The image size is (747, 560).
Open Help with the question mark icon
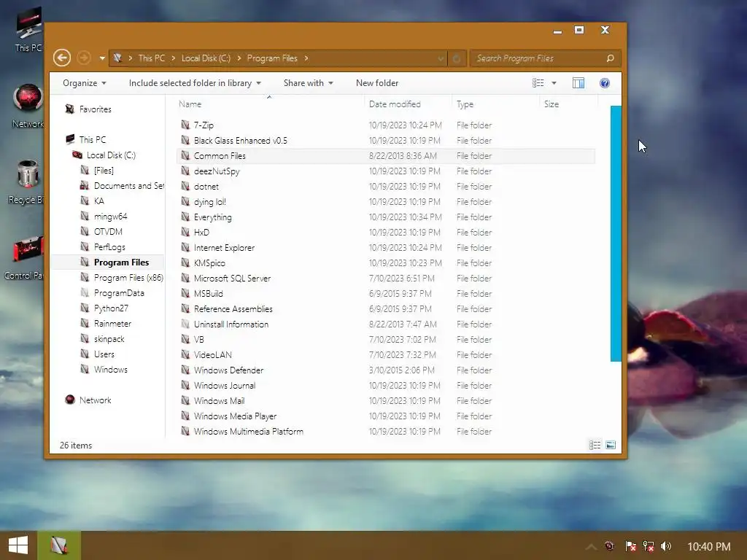point(605,83)
